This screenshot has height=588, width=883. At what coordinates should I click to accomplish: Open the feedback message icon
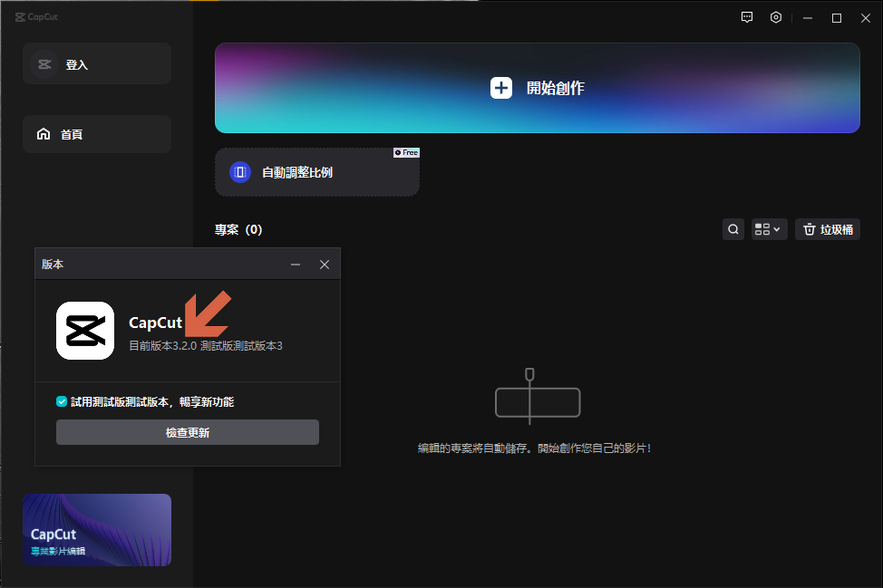(x=747, y=17)
